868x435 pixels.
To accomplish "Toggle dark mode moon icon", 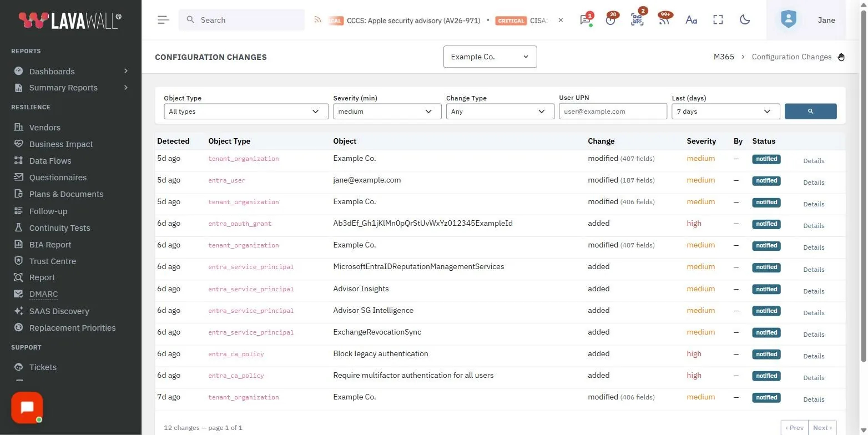I will pyautogui.click(x=745, y=20).
